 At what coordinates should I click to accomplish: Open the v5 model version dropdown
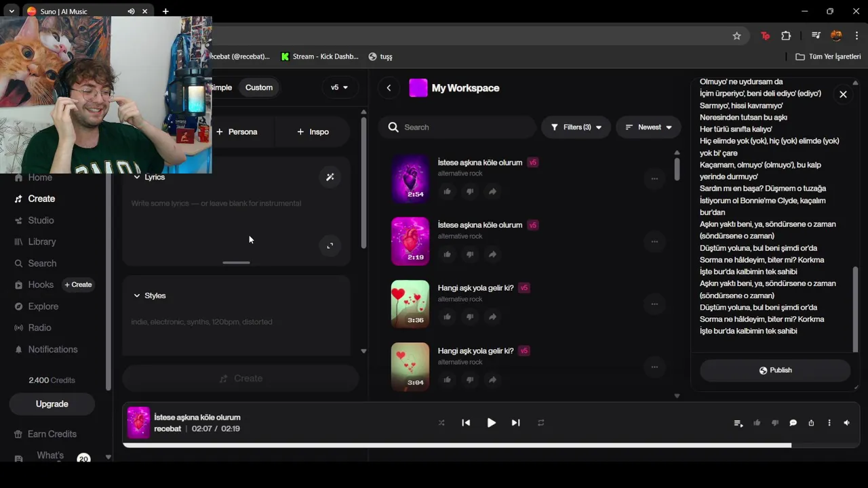[339, 87]
